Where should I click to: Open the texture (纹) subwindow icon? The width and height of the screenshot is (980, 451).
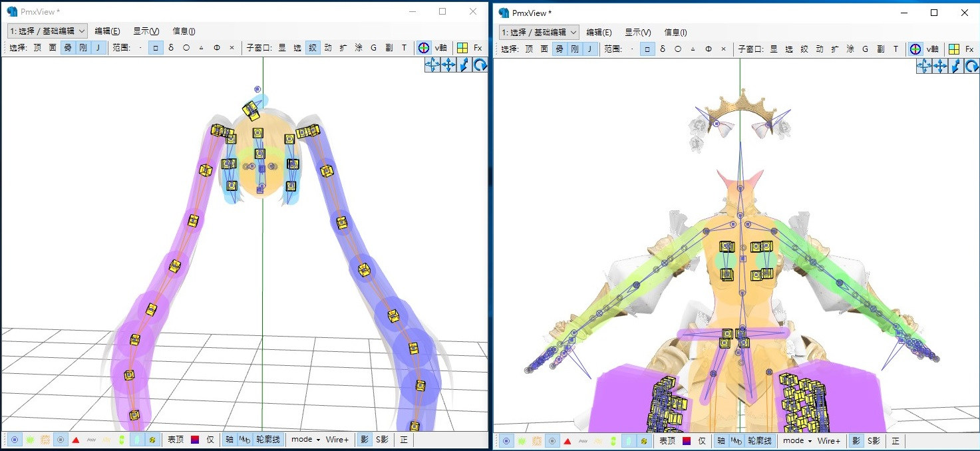(312, 49)
